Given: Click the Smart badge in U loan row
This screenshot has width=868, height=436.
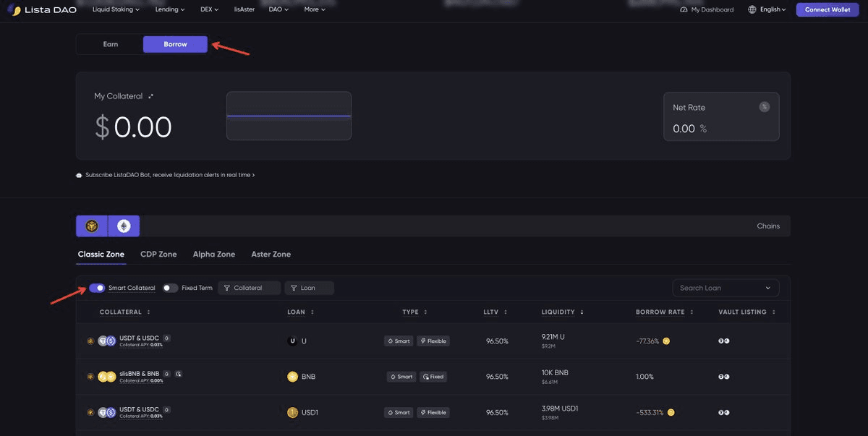Looking at the screenshot, I should tap(399, 341).
